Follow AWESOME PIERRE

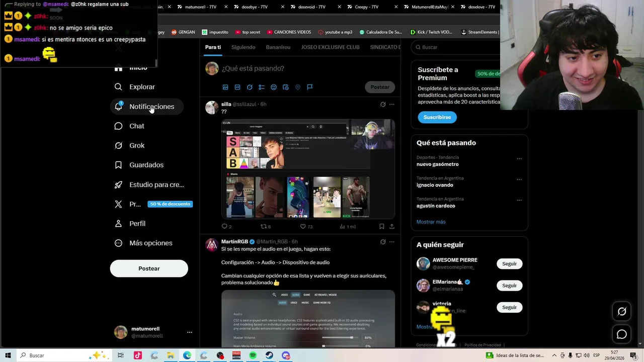pyautogui.click(x=509, y=264)
